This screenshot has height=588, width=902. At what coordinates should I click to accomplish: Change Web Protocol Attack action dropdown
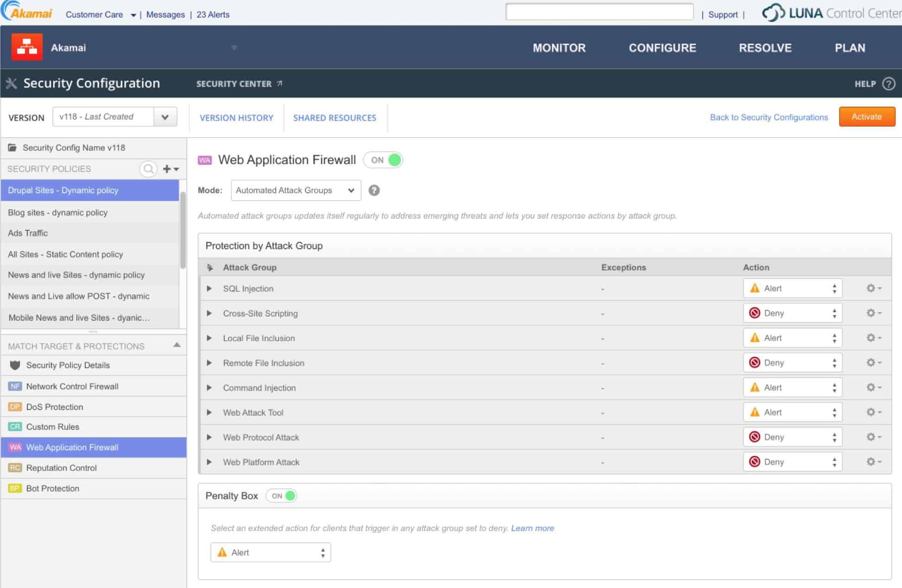[792, 437]
